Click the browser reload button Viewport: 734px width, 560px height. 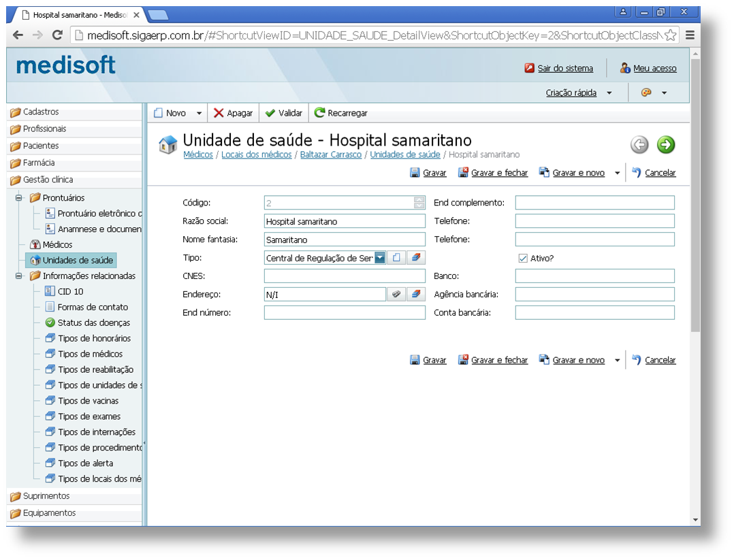coord(57,35)
